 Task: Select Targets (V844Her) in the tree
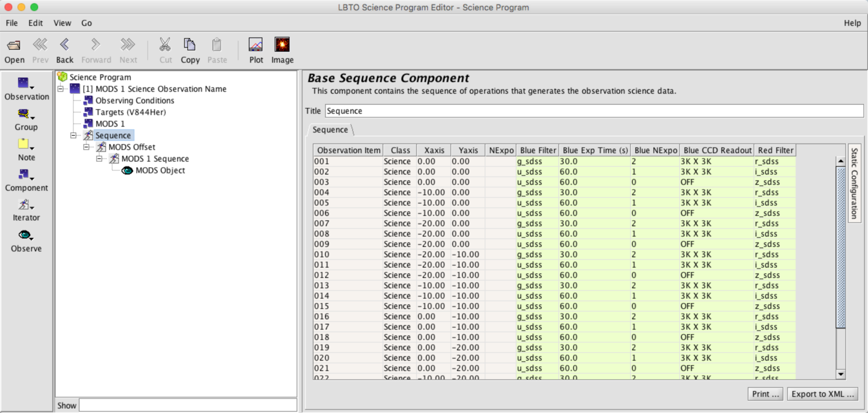coord(131,112)
